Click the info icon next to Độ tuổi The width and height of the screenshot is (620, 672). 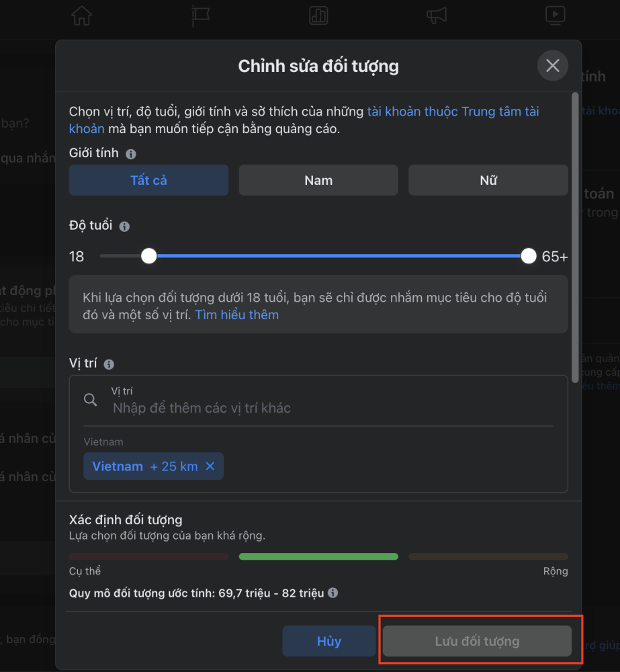pos(124,226)
